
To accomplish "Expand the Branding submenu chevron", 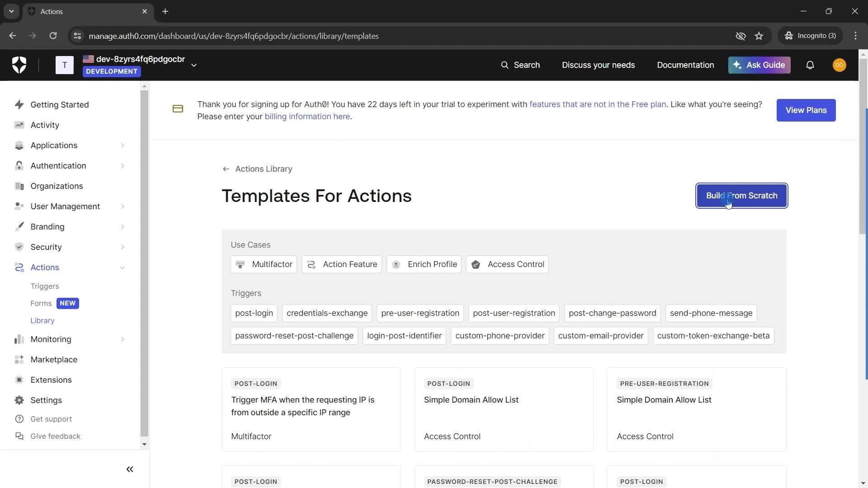I will click(123, 227).
